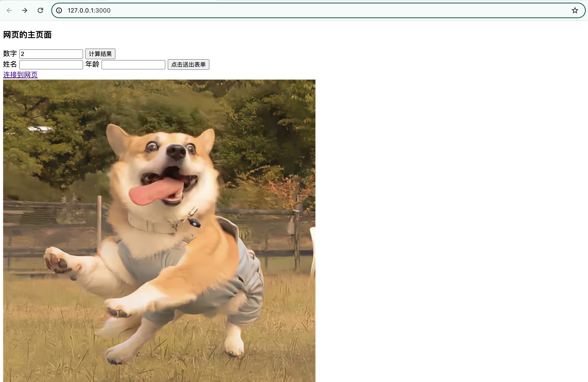The width and height of the screenshot is (588, 382).
Task: Go forward with the arrow button
Action: [x=25, y=10]
